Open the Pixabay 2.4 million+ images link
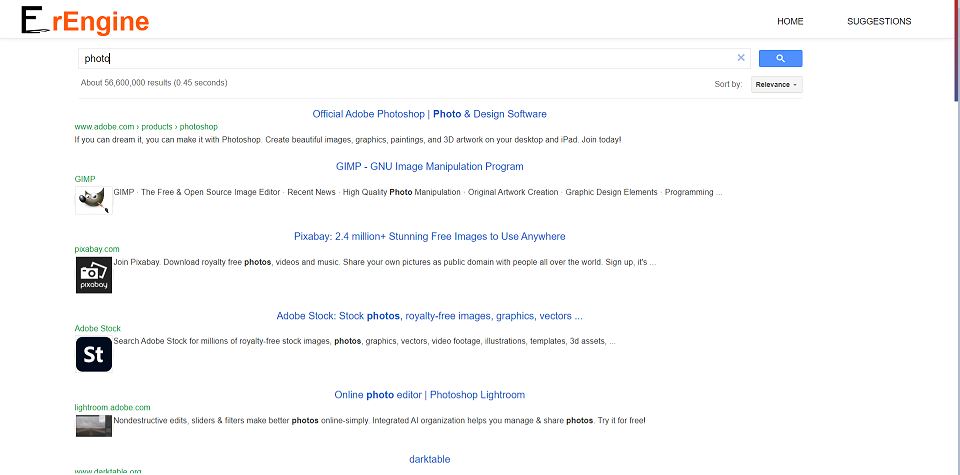Viewport: 960px width, 475px height. 429,236
